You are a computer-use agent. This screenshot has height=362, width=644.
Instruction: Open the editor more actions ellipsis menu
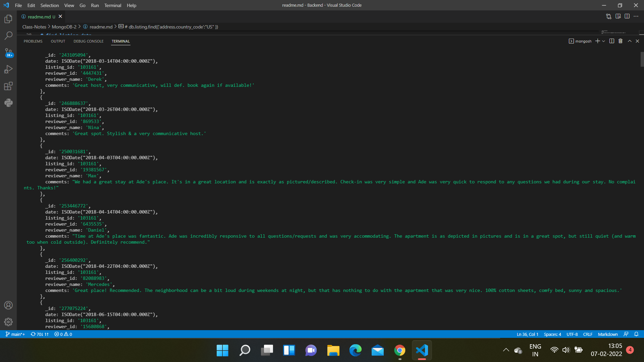pyautogui.click(x=636, y=16)
